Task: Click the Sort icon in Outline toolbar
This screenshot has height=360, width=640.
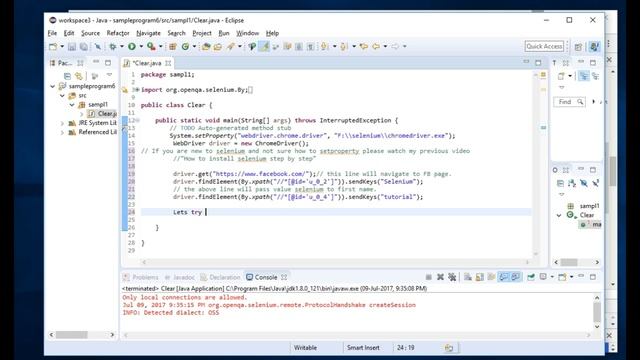Action: click(x=572, y=184)
